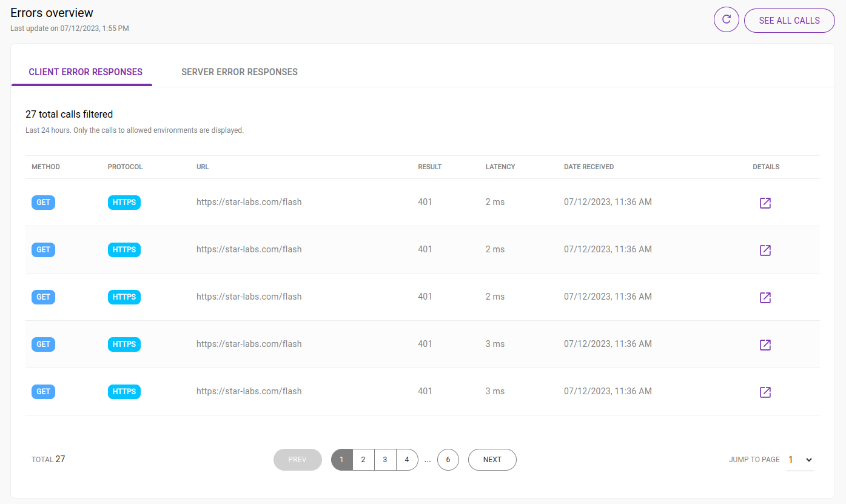
Task: Open details for the fourth error row
Action: click(x=765, y=344)
